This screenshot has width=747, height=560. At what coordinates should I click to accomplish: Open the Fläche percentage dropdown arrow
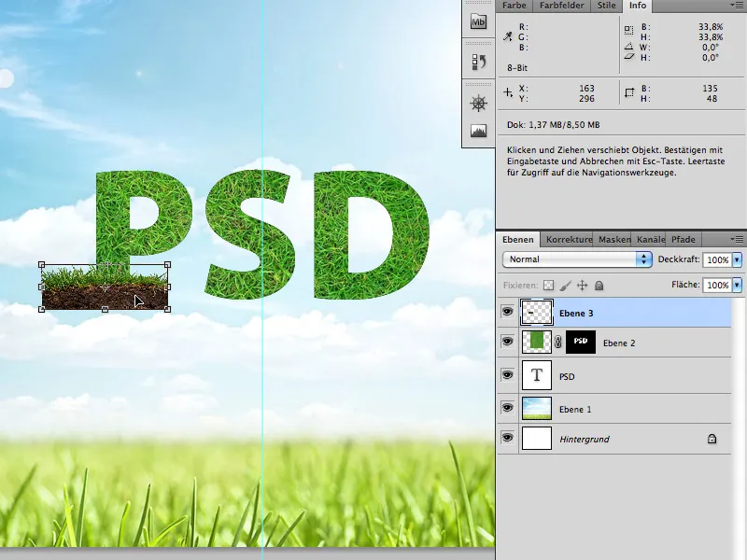click(x=737, y=284)
